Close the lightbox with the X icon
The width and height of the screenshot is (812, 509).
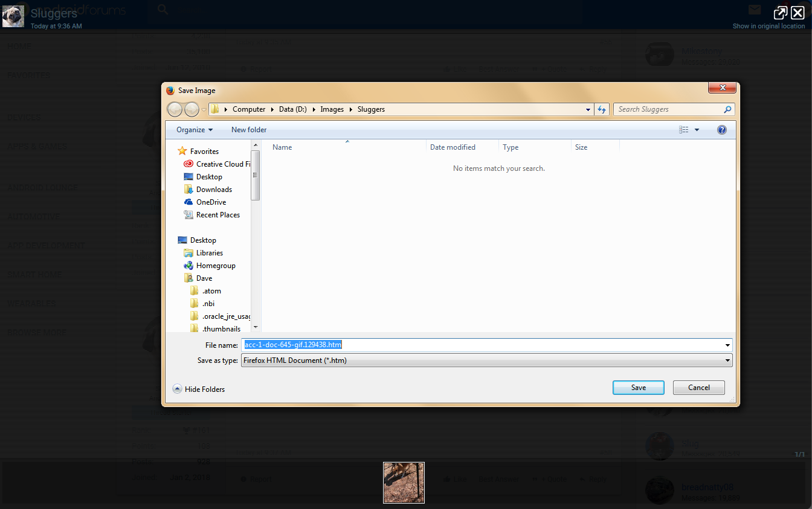point(797,13)
